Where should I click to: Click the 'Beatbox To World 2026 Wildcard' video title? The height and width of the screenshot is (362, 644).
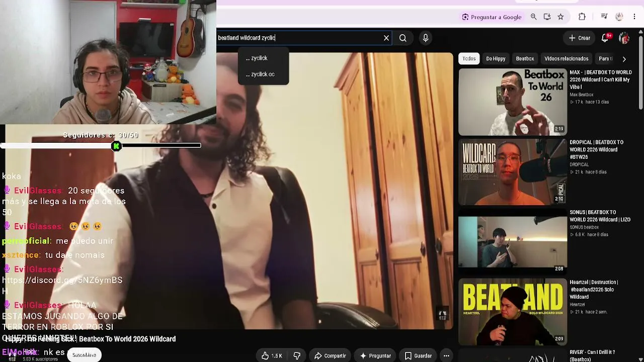pyautogui.click(x=127, y=339)
